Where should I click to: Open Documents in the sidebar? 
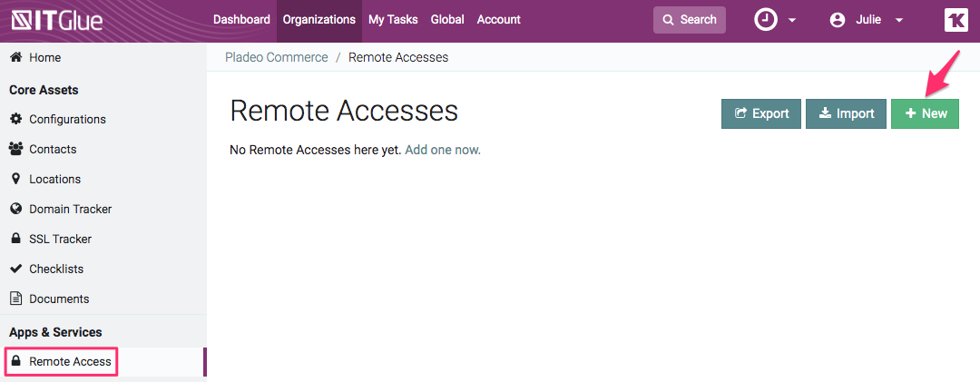pyautogui.click(x=59, y=299)
